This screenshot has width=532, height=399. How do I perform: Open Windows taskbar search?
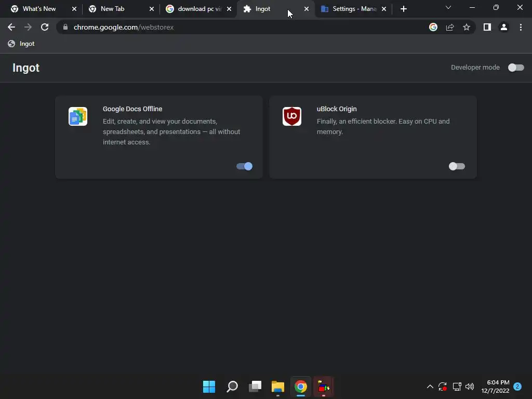[232, 387]
